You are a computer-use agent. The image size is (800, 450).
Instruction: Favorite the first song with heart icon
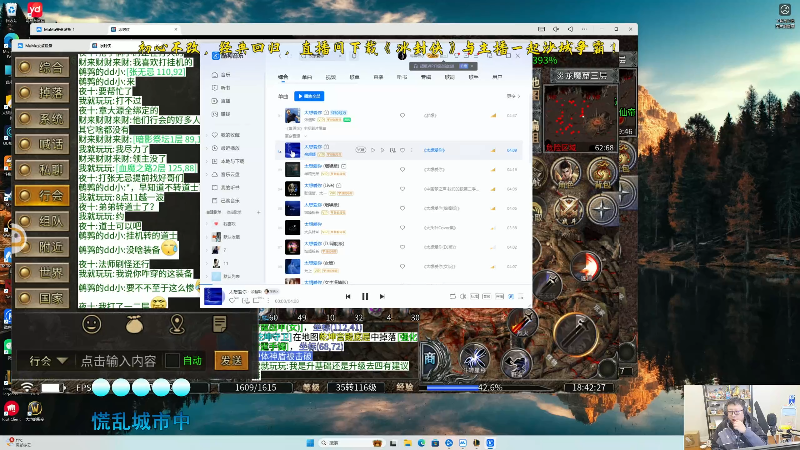402,115
